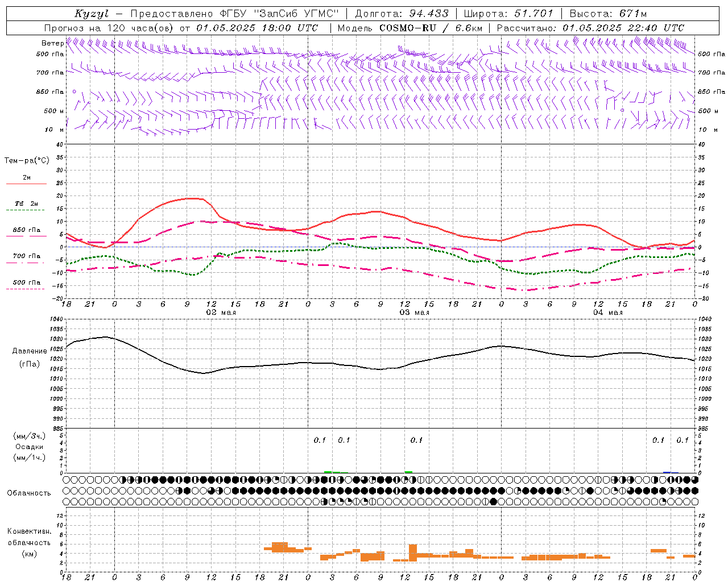The image size is (728, 582).
Task: Click the Широта: 51.701 latitude value
Action: (x=508, y=14)
